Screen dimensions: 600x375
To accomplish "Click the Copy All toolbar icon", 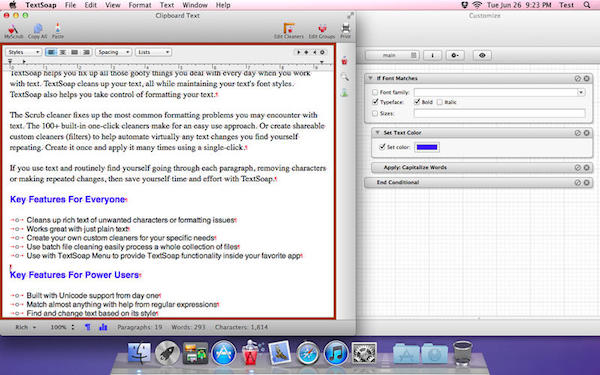I will click(38, 31).
